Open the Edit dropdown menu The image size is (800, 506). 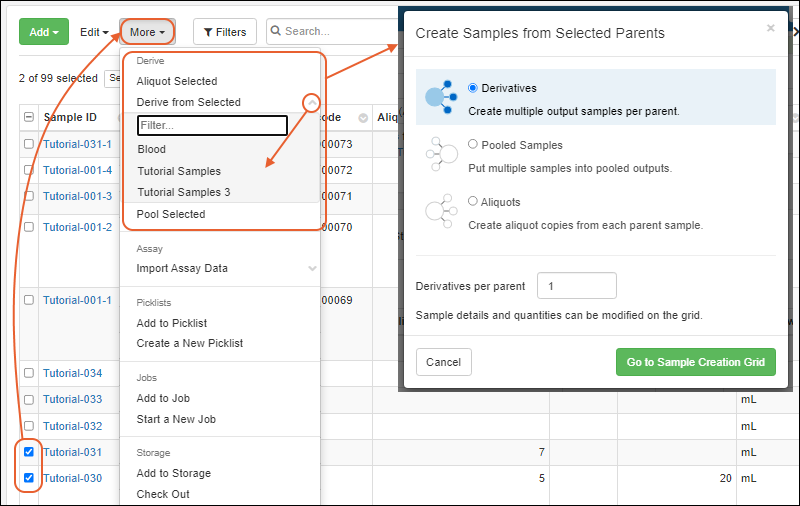(94, 32)
